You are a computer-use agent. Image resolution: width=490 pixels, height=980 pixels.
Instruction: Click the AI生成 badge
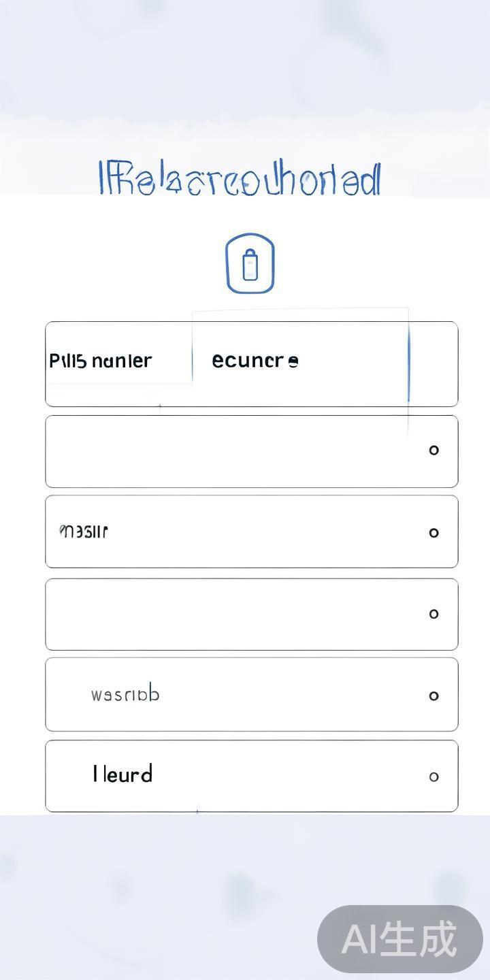tap(399, 939)
